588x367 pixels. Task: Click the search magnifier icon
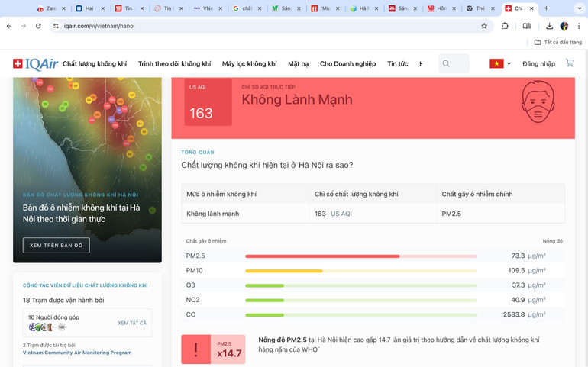point(446,64)
